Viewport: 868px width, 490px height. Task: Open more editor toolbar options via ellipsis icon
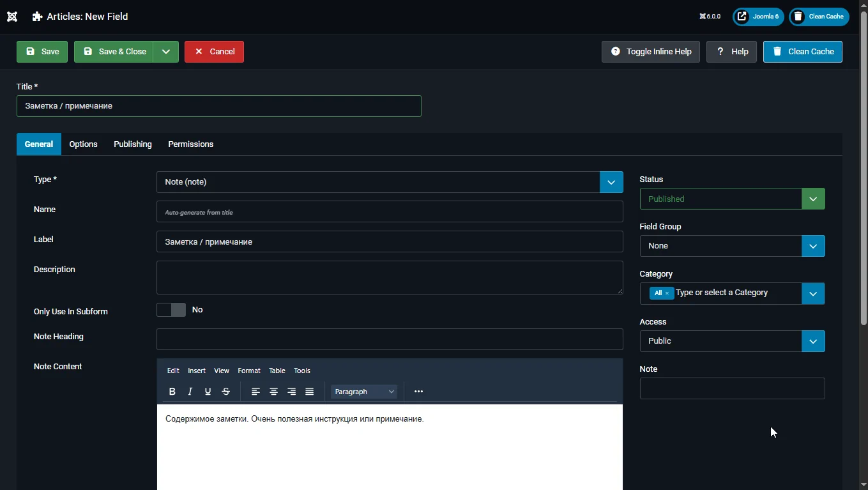418,391
